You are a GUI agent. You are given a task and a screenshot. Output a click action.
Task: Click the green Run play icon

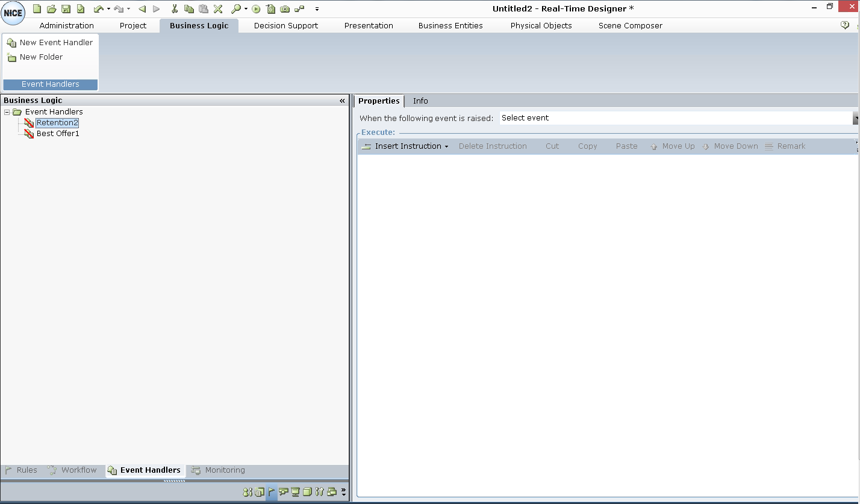point(256,9)
